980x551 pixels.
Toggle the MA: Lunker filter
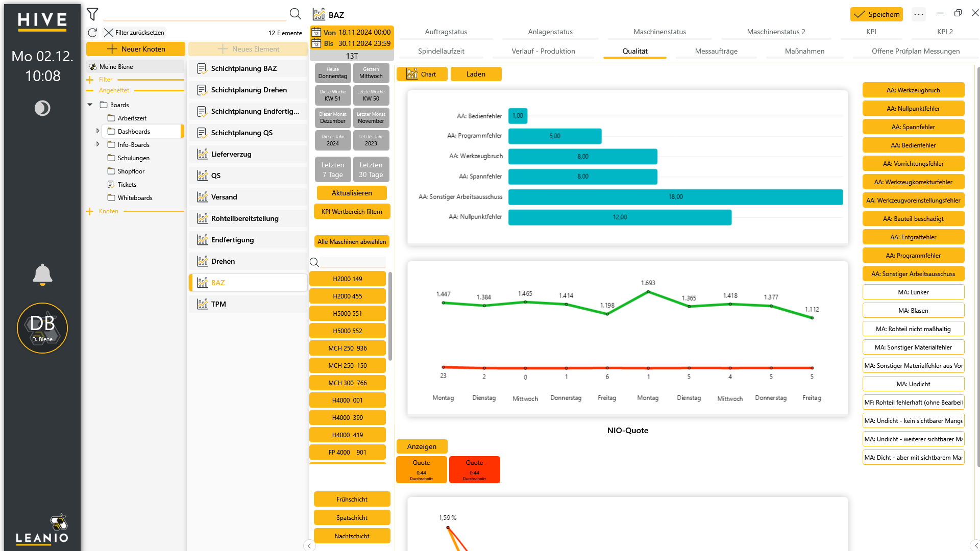point(913,292)
